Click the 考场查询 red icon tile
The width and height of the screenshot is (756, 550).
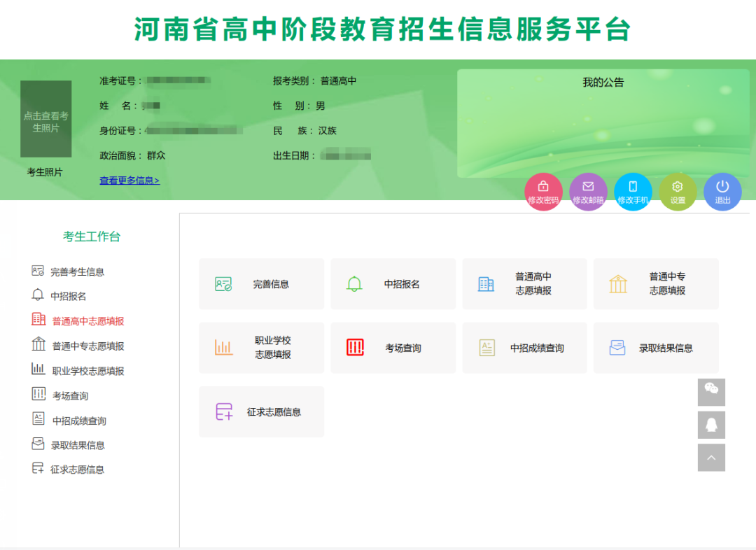click(x=393, y=348)
